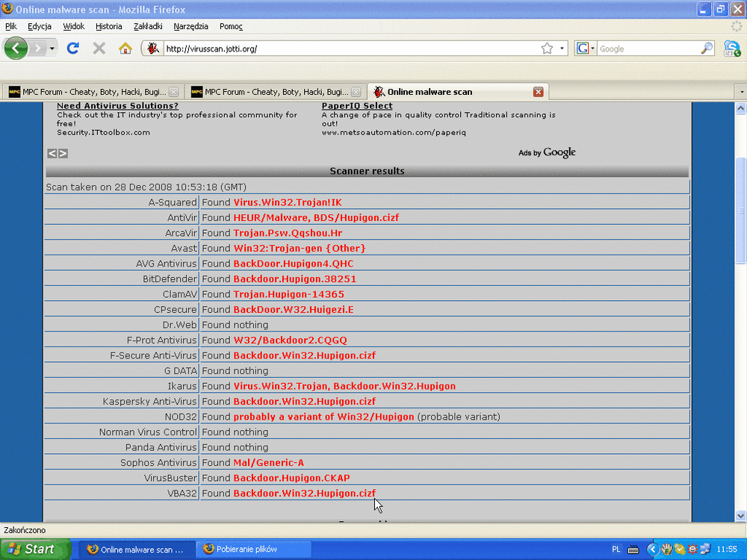Viewport: 747px width, 560px height.
Task: Click the Backdoor.Hupigon.38251 BitDefender result
Action: click(x=295, y=279)
